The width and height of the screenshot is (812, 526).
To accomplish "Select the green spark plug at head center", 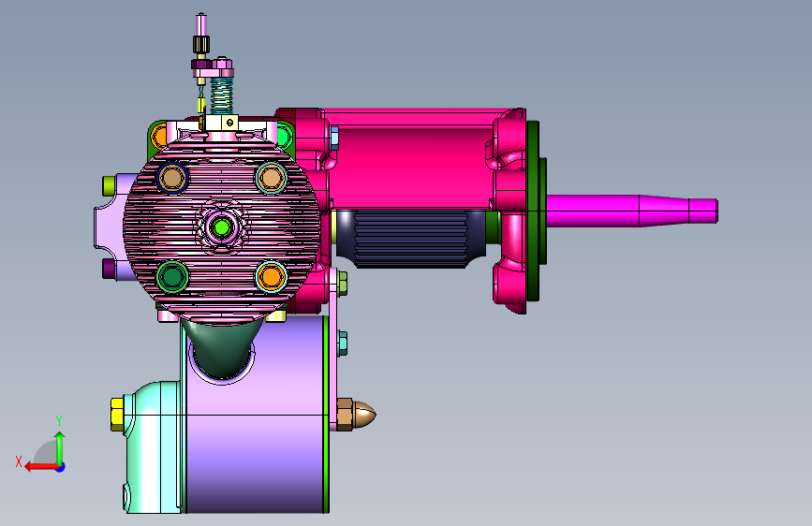I will (222, 226).
